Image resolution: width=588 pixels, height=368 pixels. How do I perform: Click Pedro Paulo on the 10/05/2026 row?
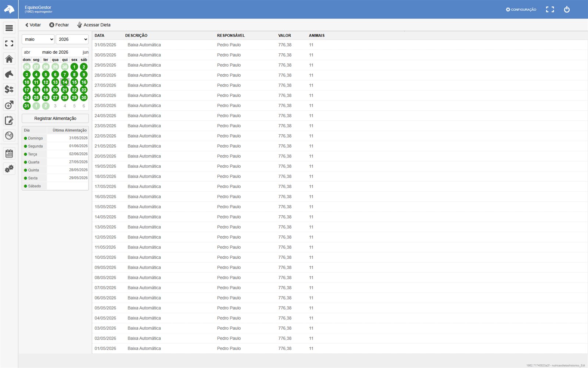pyautogui.click(x=229, y=258)
